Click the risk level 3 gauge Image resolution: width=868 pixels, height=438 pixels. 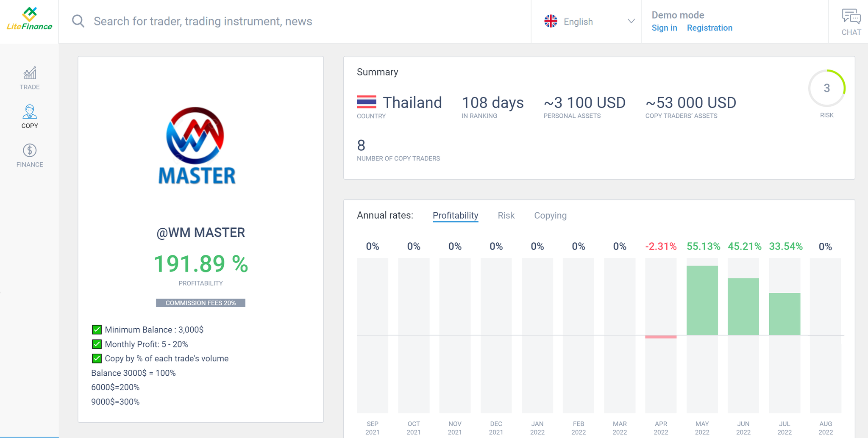[x=826, y=88]
